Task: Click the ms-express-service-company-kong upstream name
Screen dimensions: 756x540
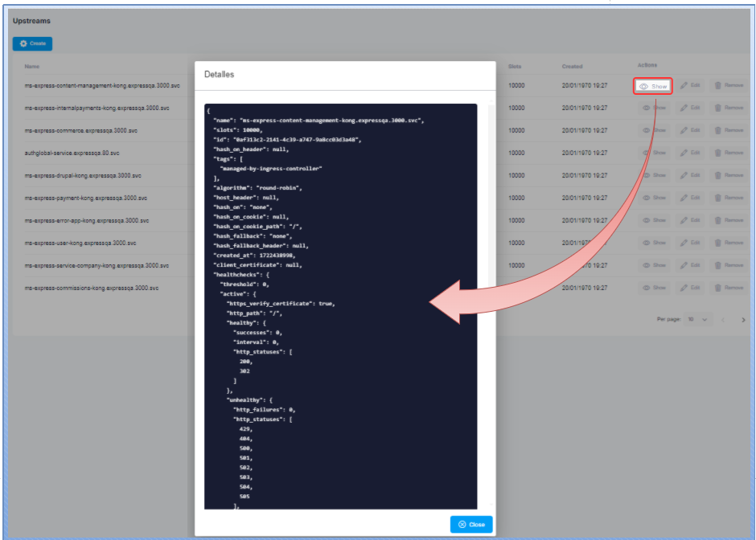Action: coord(97,265)
